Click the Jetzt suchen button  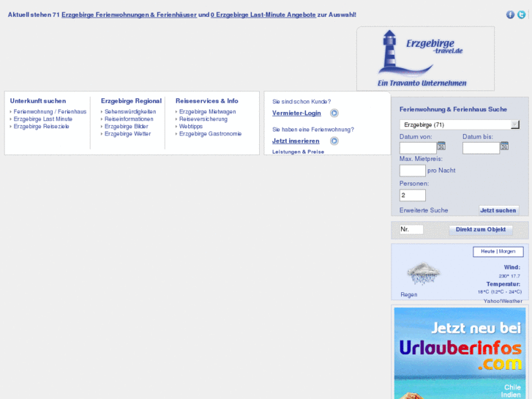pyautogui.click(x=498, y=210)
